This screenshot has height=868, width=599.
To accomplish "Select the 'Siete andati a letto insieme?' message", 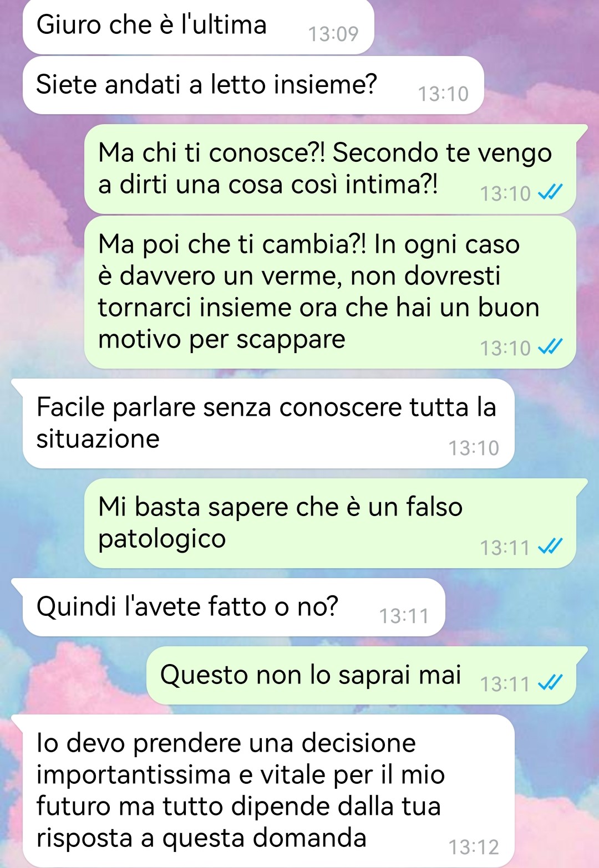I will [253, 85].
